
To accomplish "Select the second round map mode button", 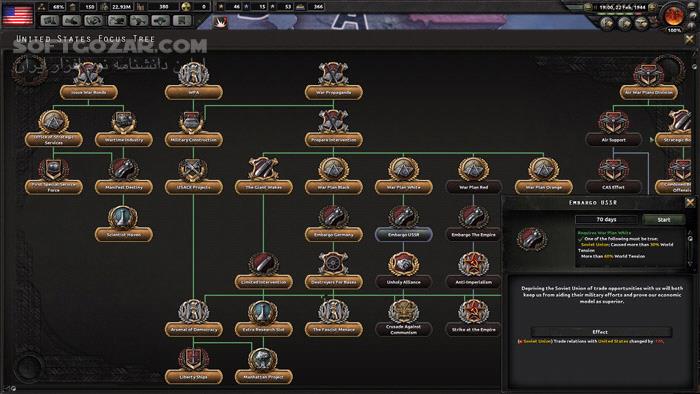I will pyautogui.click(x=624, y=23).
